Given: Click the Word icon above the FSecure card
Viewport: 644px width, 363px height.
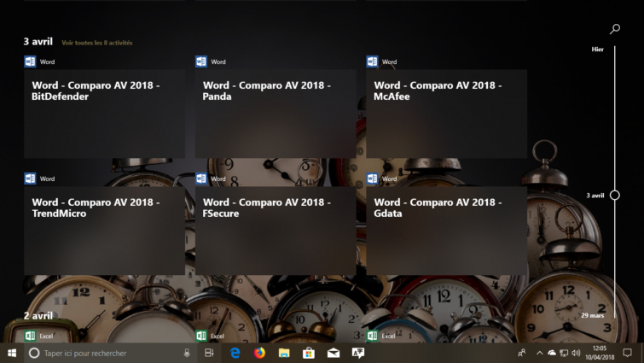Looking at the screenshot, I should [x=201, y=179].
